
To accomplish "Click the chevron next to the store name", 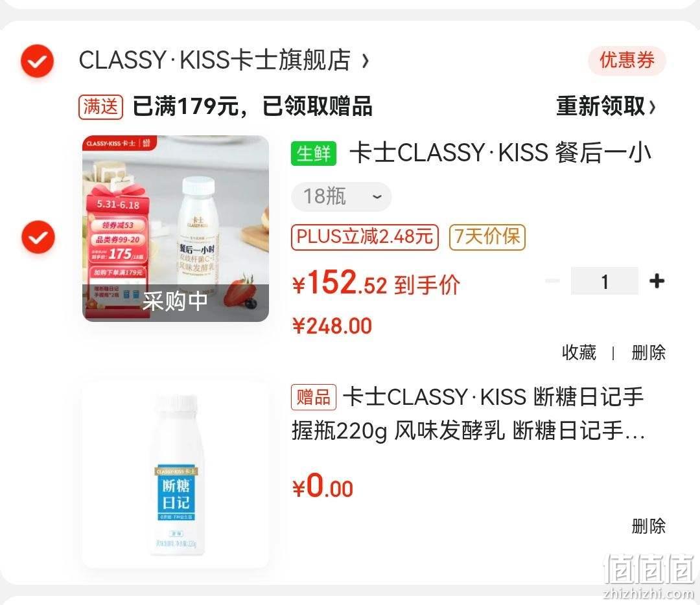I will 365,61.
